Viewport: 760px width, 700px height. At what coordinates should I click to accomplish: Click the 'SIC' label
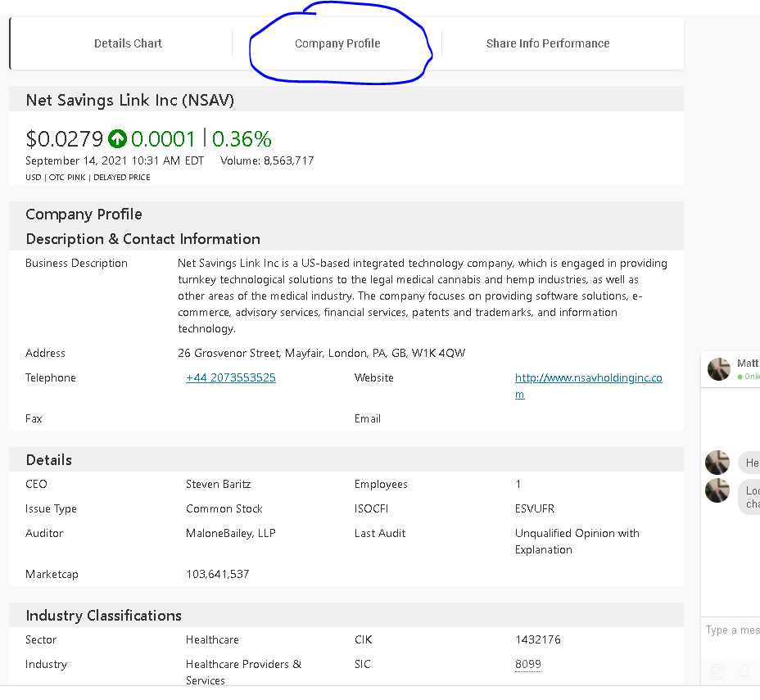363,664
